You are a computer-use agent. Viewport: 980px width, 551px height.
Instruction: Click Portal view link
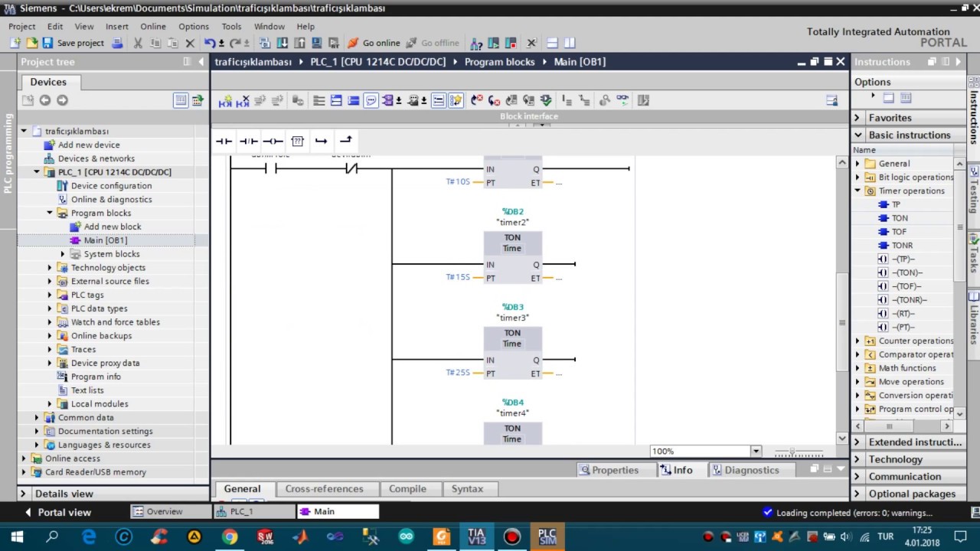coord(57,512)
